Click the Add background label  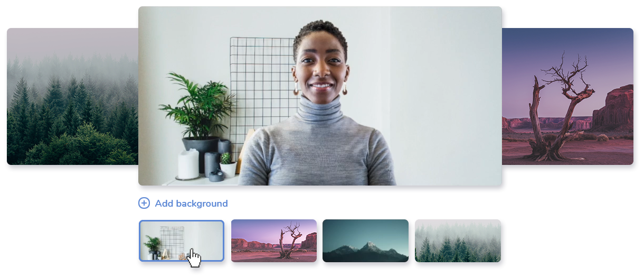click(191, 204)
